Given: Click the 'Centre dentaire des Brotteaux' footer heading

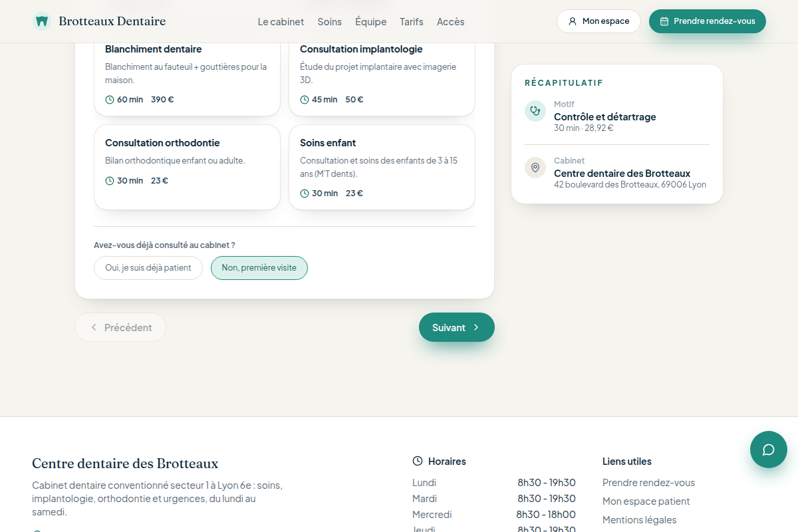Looking at the screenshot, I should pyautogui.click(x=125, y=464).
